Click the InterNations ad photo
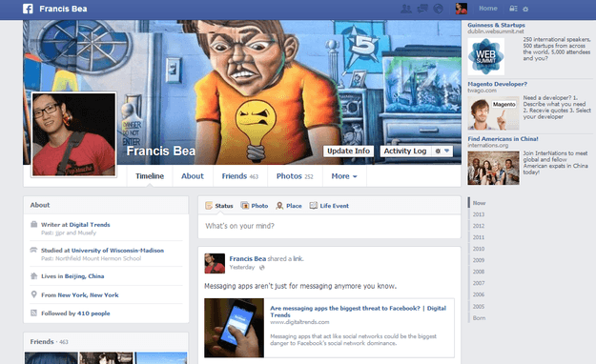 pos(493,168)
